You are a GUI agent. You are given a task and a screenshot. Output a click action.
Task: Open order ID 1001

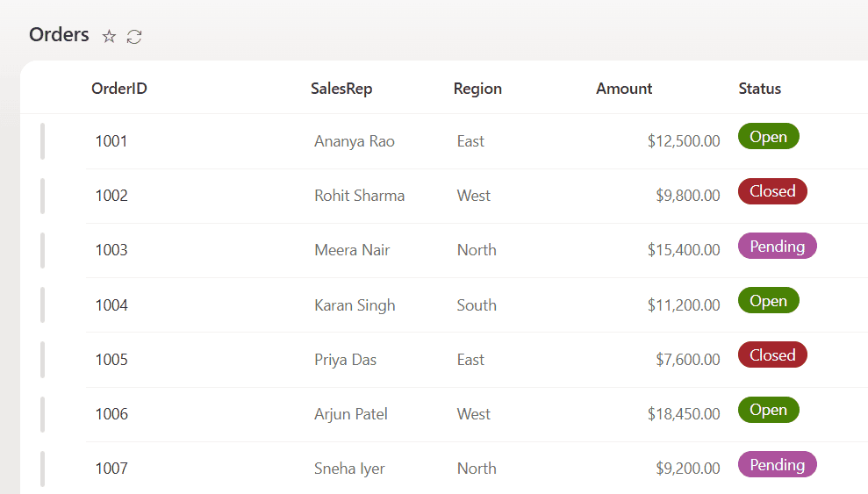[x=111, y=141]
